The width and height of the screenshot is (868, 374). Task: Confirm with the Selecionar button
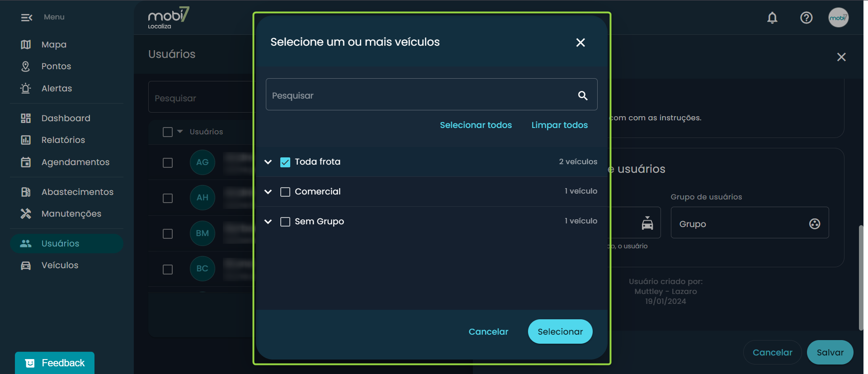pyautogui.click(x=560, y=331)
